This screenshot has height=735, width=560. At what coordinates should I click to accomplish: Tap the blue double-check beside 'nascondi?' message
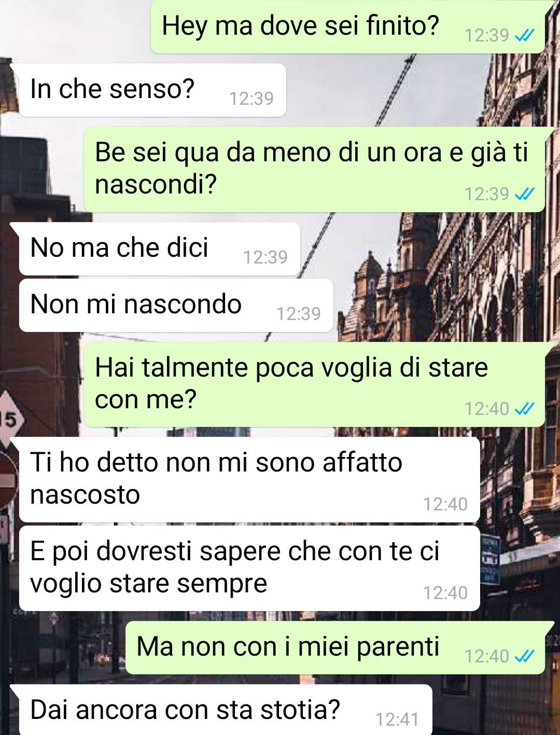pyautogui.click(x=524, y=194)
